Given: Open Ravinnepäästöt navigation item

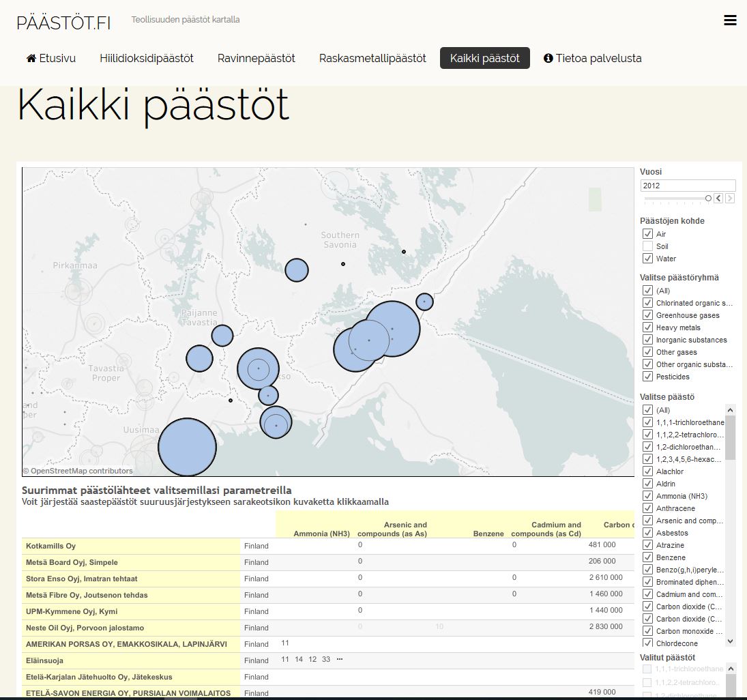Looking at the screenshot, I should (257, 59).
